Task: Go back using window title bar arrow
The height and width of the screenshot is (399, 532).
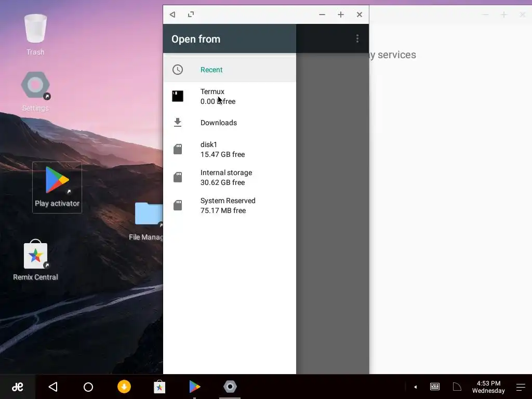Action: coord(172,15)
